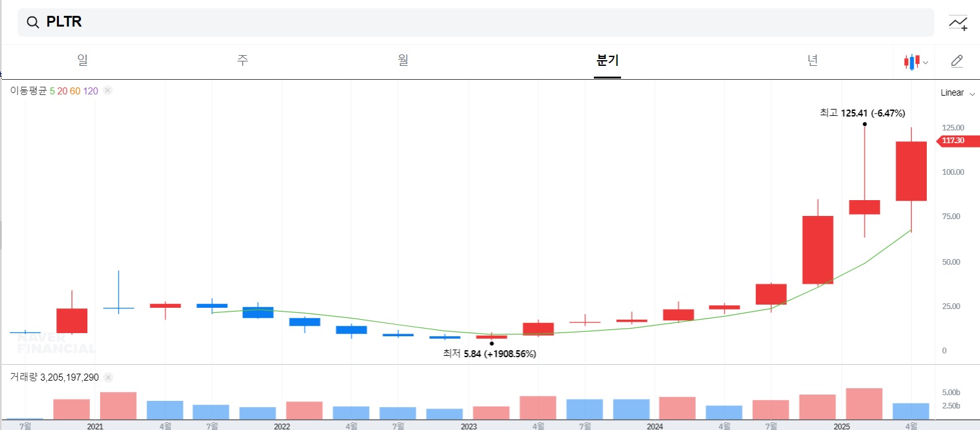
Task: Open the candlestick chart type dropdown
Action: pos(916,62)
